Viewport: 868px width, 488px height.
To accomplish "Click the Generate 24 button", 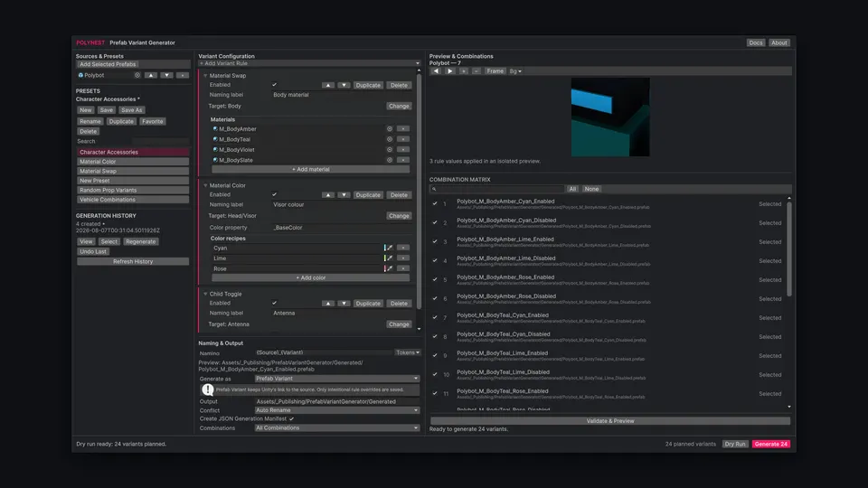I will click(771, 444).
